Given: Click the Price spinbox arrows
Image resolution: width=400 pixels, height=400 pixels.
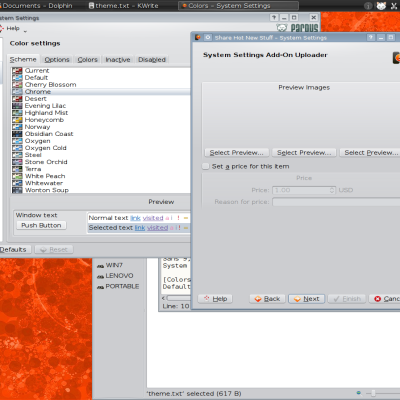Looking at the screenshot, I should 332,190.
